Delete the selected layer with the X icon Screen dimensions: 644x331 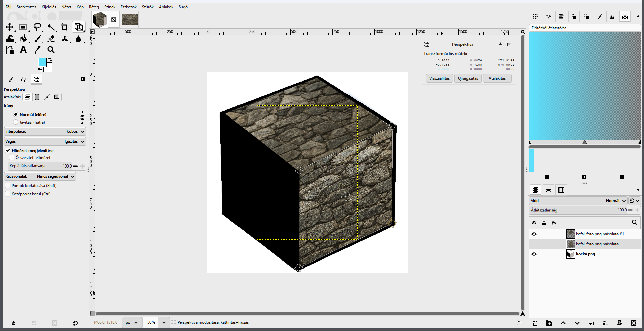coord(633,323)
